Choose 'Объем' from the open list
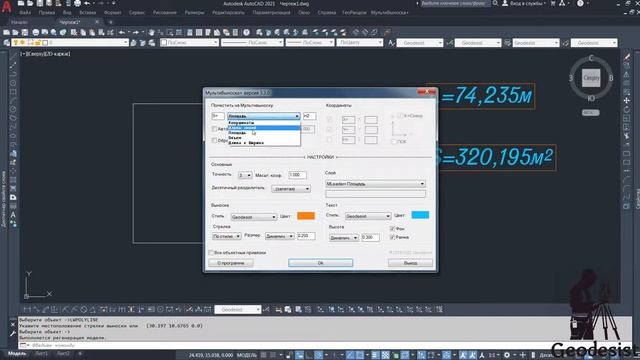The image size is (640, 360). (x=264, y=138)
